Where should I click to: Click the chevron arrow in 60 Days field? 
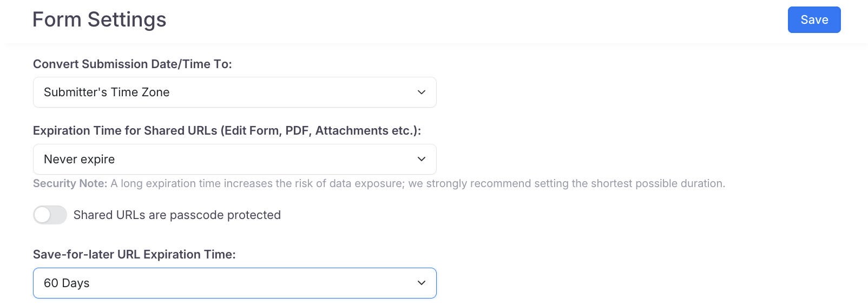click(422, 283)
